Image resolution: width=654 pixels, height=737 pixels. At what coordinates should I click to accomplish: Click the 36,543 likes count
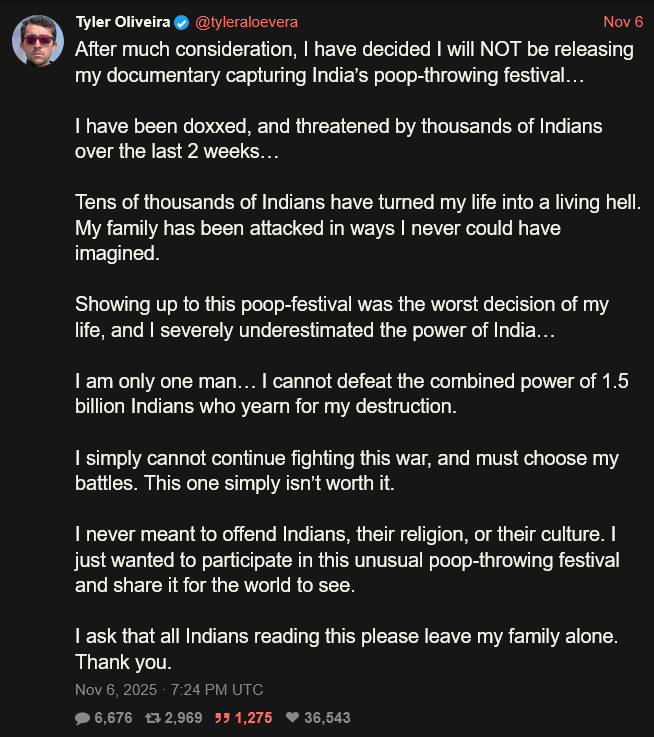click(329, 718)
